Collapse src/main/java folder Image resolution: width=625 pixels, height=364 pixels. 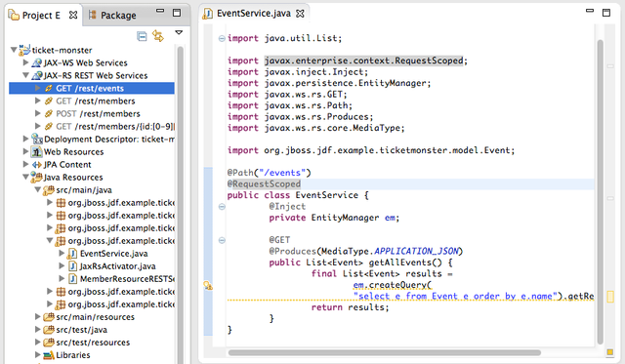[x=37, y=189]
